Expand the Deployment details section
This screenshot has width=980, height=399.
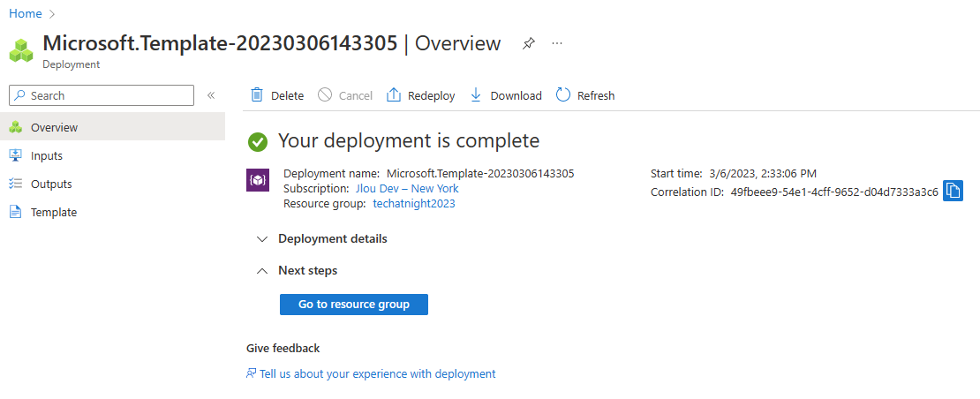[322, 238]
